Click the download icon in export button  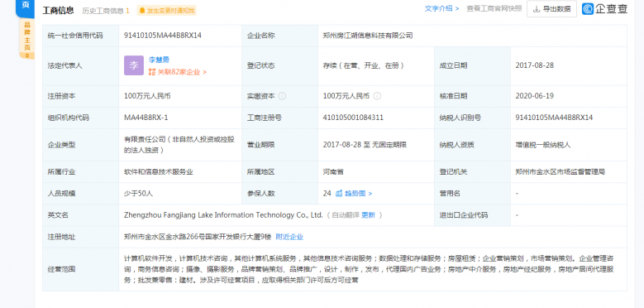pyautogui.click(x=537, y=9)
